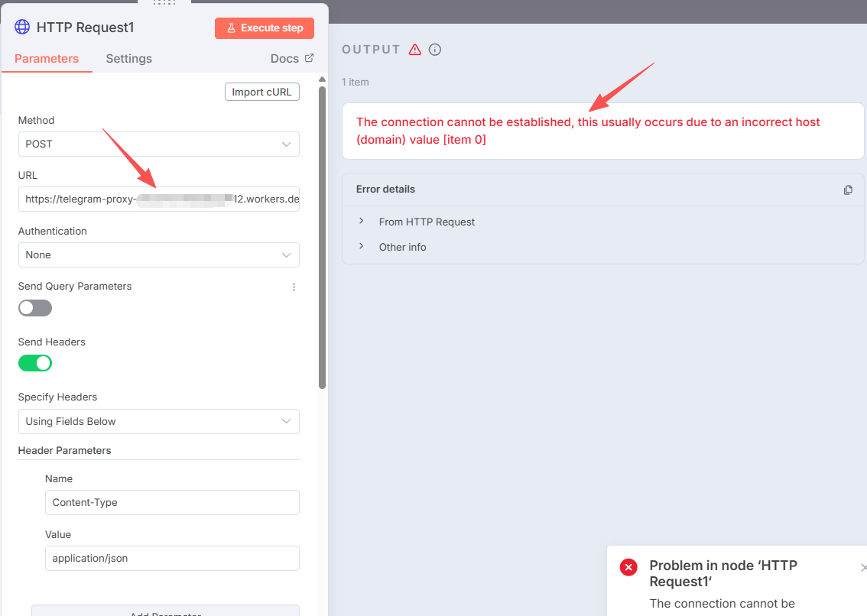Image resolution: width=867 pixels, height=616 pixels.
Task: Click the Execute step button
Action: [265, 28]
